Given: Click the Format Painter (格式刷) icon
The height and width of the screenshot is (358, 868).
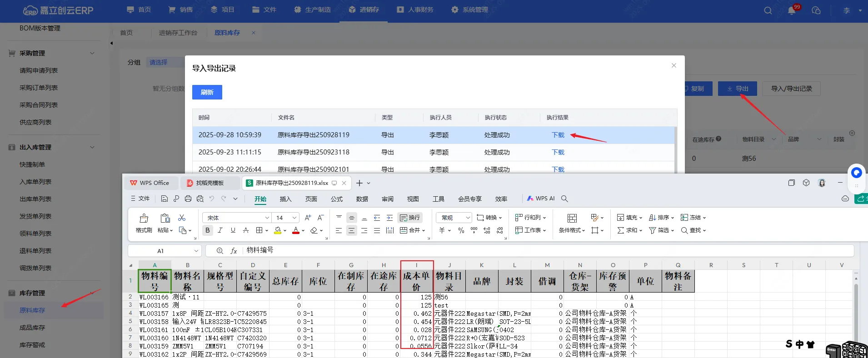Looking at the screenshot, I should (x=144, y=219).
